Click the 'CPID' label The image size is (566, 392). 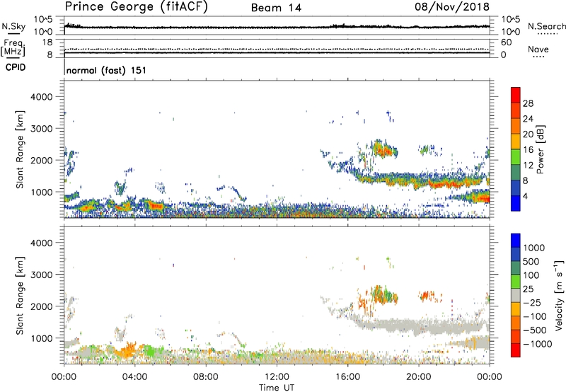(x=16, y=67)
